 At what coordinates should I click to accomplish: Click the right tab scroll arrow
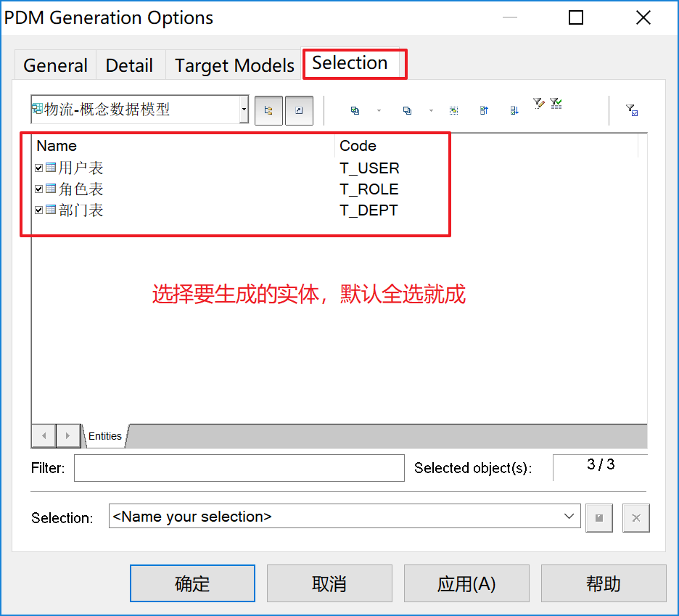point(68,436)
